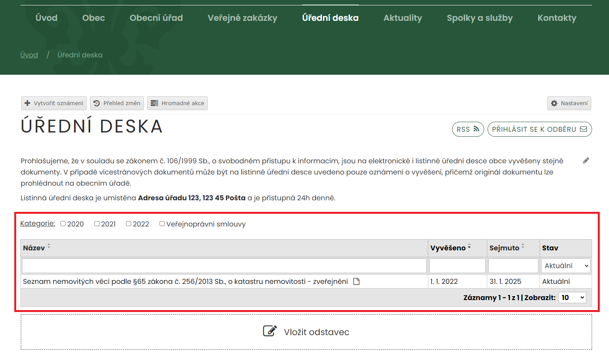Sort table by the Název column arrows
Screen dimensions: 609x364
(x=49, y=247)
